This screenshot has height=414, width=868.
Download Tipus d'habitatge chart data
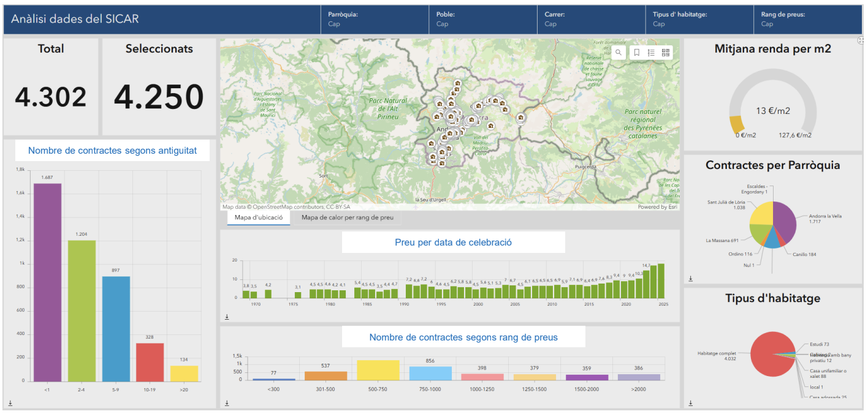(690, 403)
